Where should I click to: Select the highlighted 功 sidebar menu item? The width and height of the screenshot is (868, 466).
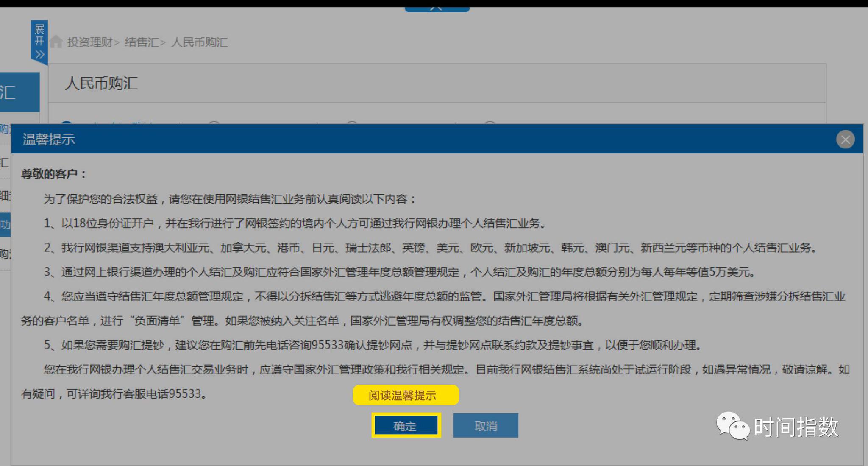(5, 225)
